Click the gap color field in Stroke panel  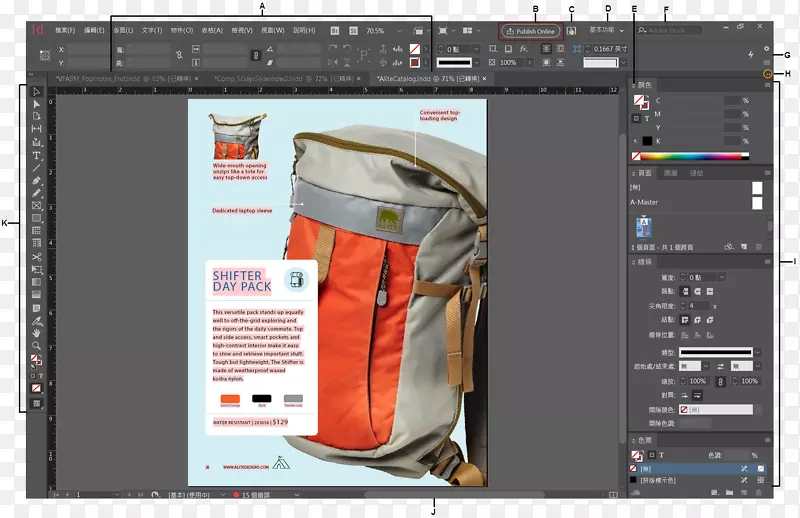(x=716, y=409)
